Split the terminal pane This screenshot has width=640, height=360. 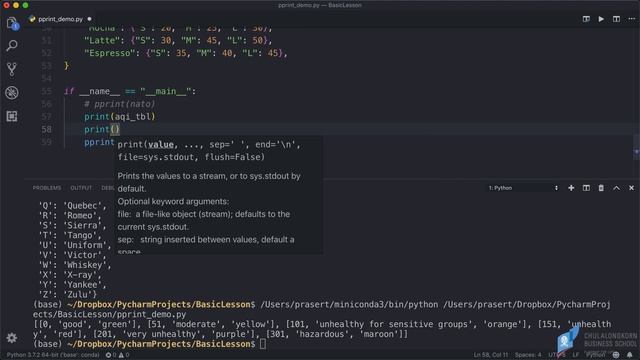[586, 188]
